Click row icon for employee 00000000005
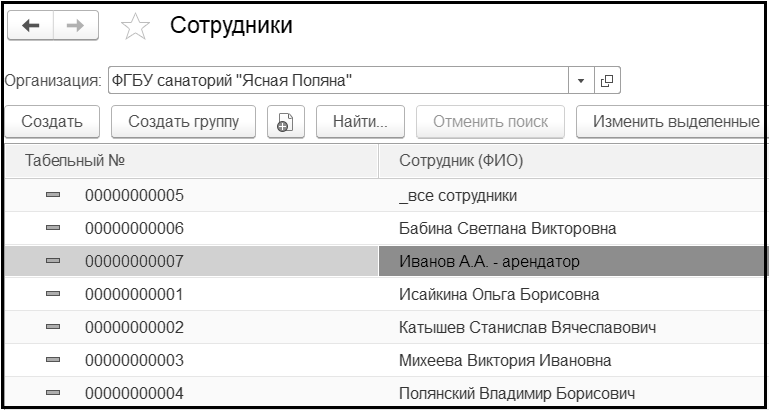Viewport: 769px width, 410px height. coord(53,195)
